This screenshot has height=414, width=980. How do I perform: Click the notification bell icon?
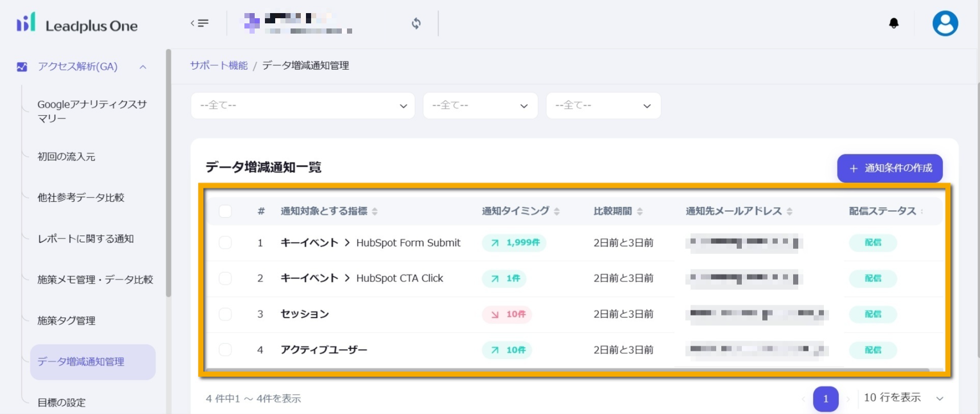coord(893,23)
